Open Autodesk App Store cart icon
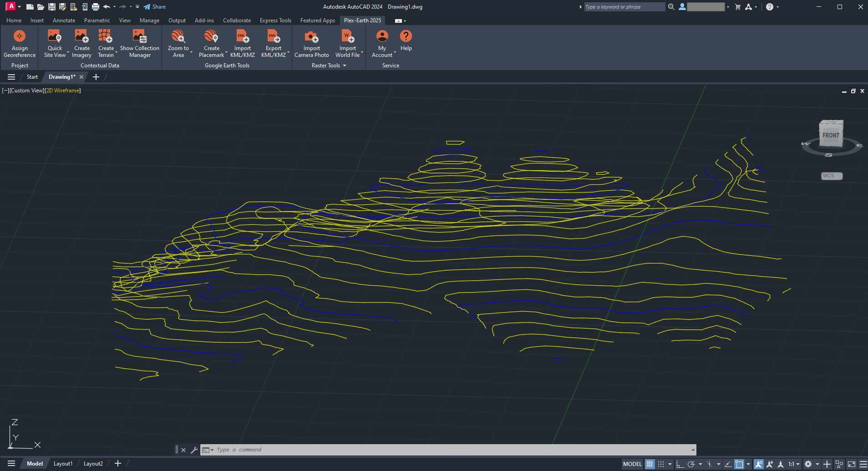Image resolution: width=868 pixels, height=471 pixels. pos(738,7)
